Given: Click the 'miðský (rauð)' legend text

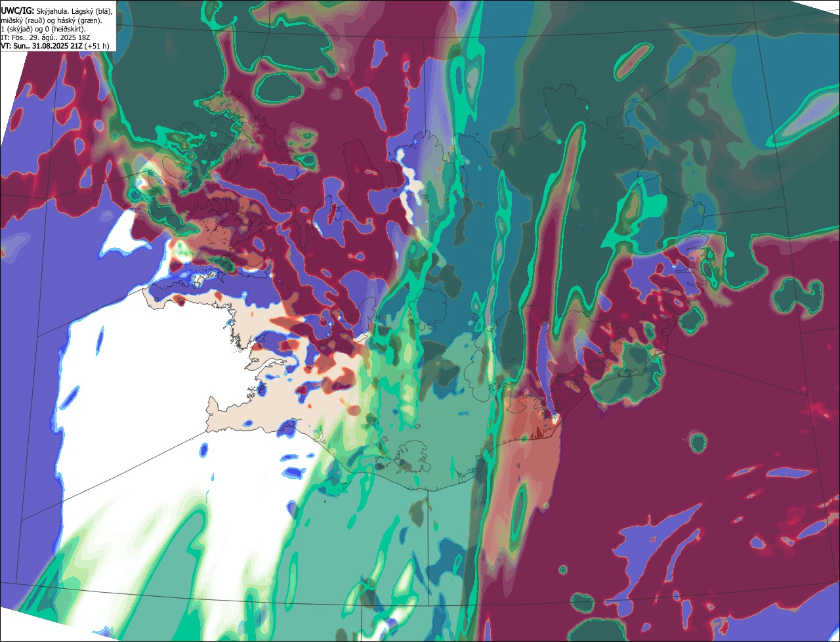Looking at the screenshot, I should click(23, 21).
